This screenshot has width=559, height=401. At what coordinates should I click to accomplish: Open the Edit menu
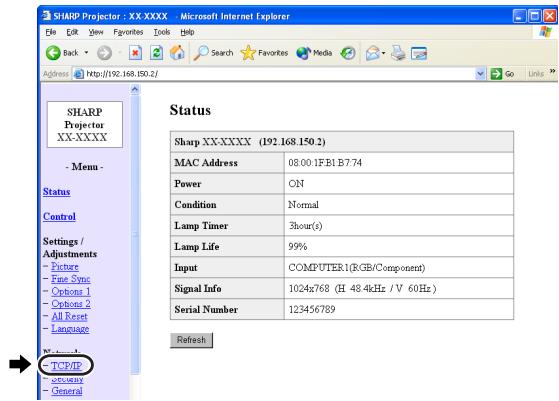(72, 32)
